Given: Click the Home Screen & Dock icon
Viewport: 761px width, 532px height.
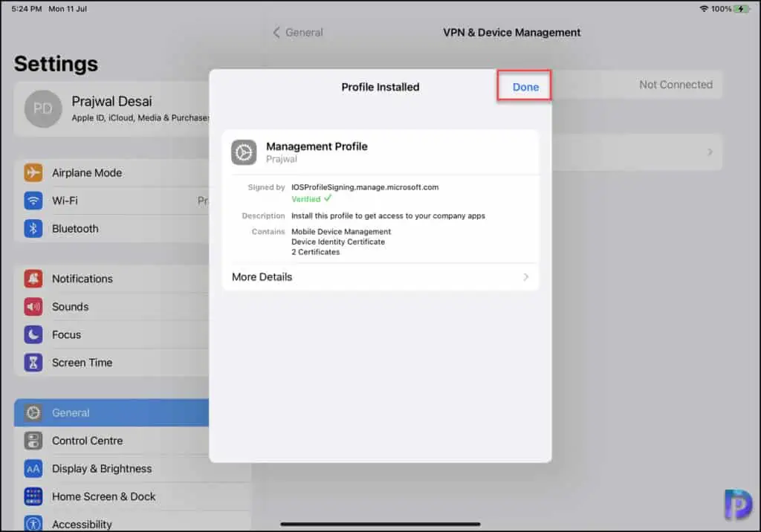Looking at the screenshot, I should click(x=33, y=496).
